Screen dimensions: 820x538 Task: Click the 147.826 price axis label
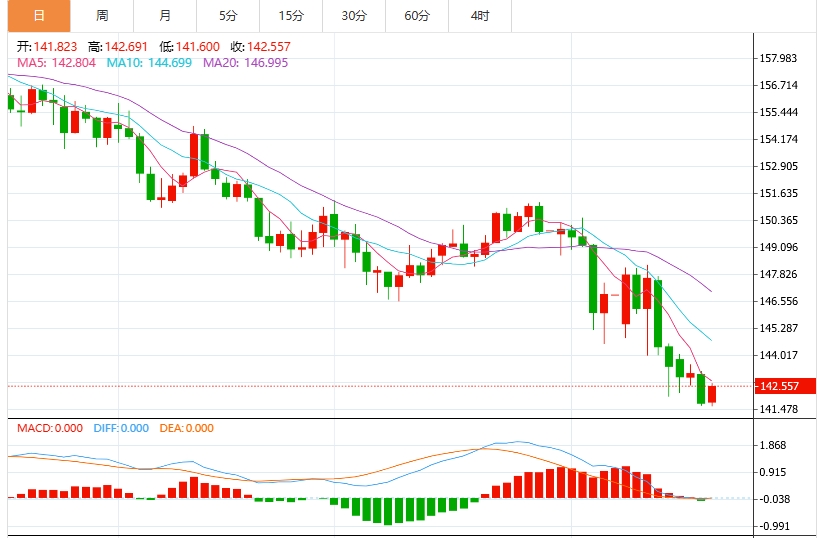tap(778, 274)
